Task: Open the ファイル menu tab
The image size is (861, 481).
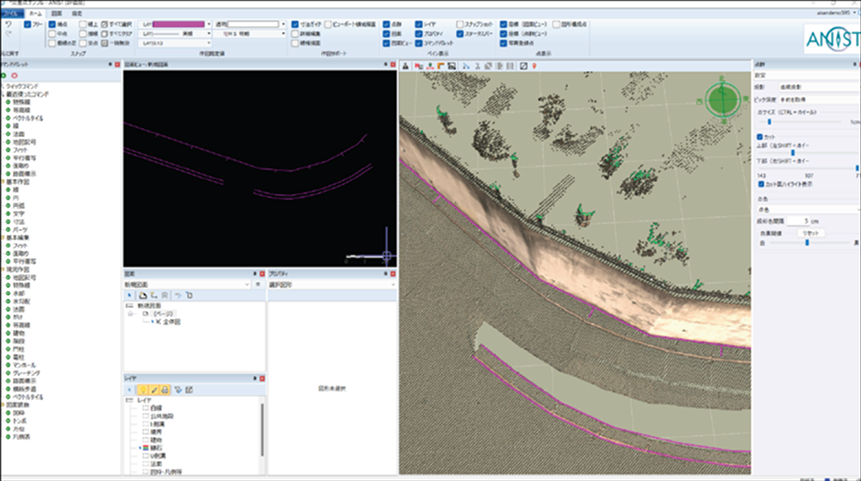Action: pos(11,13)
